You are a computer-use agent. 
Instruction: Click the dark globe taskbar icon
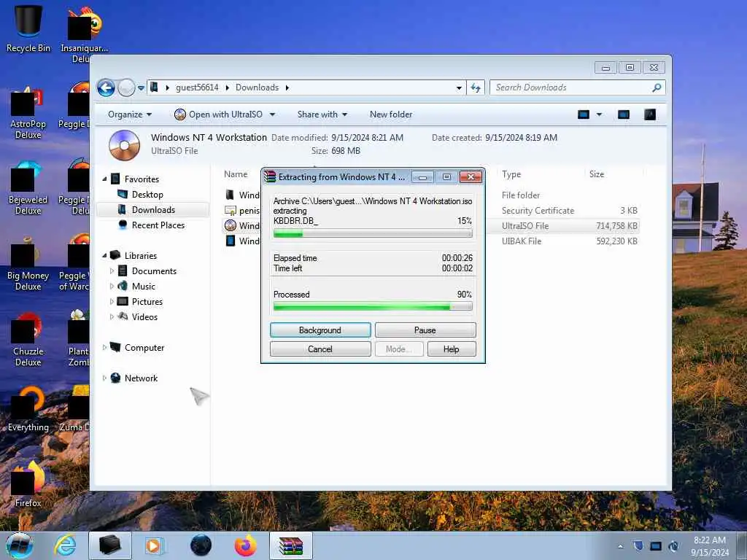pos(201,545)
